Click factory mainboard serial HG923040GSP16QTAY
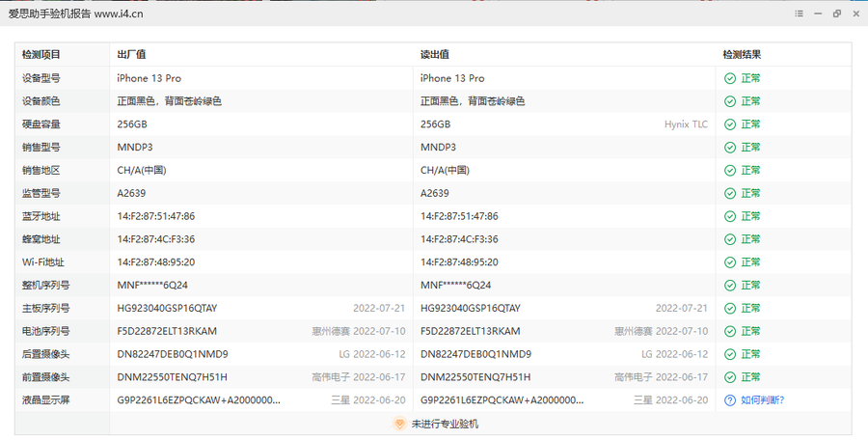The image size is (868, 440). point(167,308)
